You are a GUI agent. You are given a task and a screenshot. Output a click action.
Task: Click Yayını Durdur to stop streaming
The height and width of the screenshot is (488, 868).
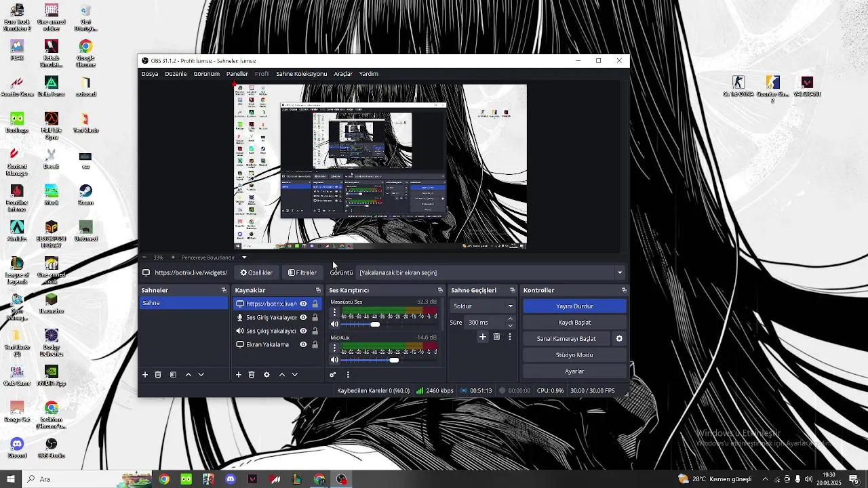[x=574, y=306]
